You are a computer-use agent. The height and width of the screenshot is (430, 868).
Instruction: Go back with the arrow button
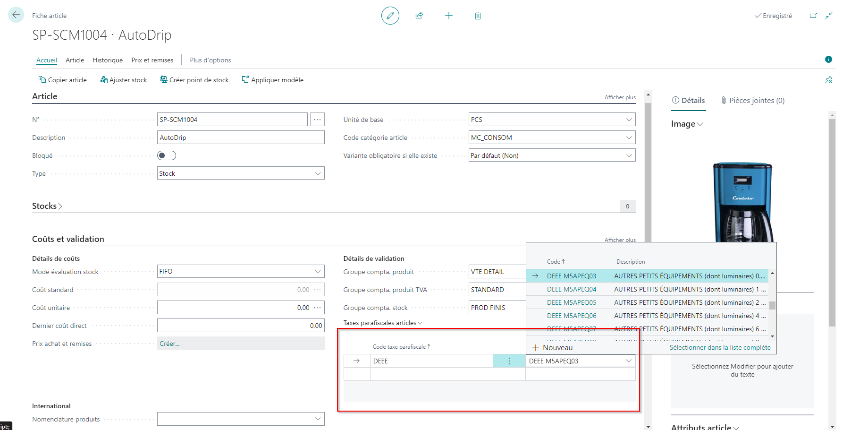pyautogui.click(x=16, y=15)
